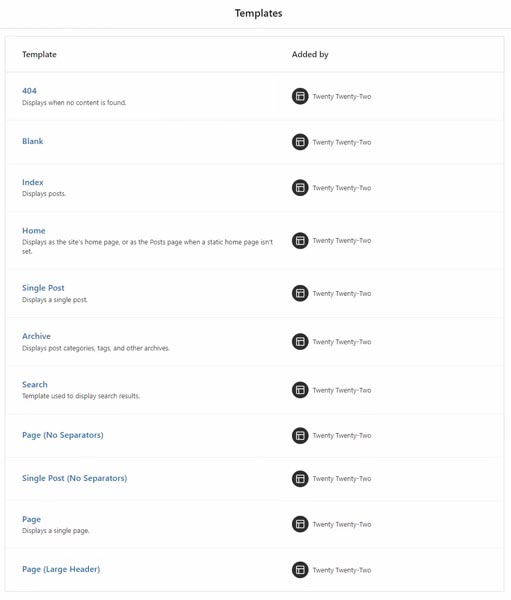Click theme icon in Blank row
This screenshot has height=600, width=511.
[300, 142]
